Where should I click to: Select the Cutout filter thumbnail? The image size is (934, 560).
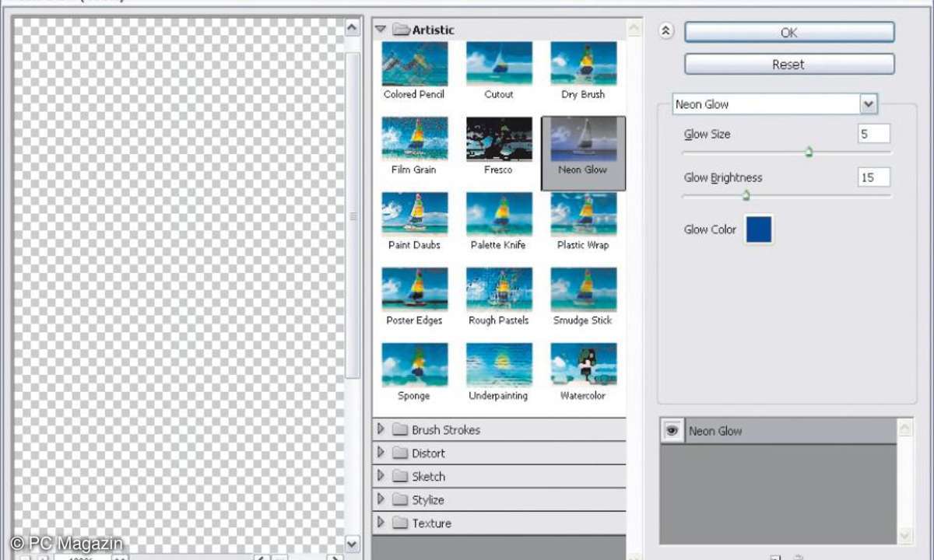coord(499,64)
